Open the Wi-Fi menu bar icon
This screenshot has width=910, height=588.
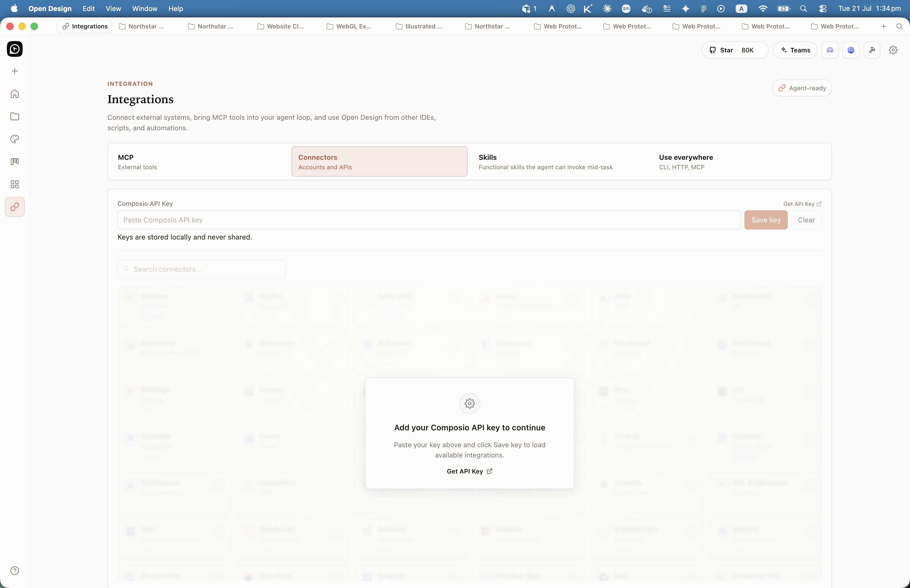point(763,8)
